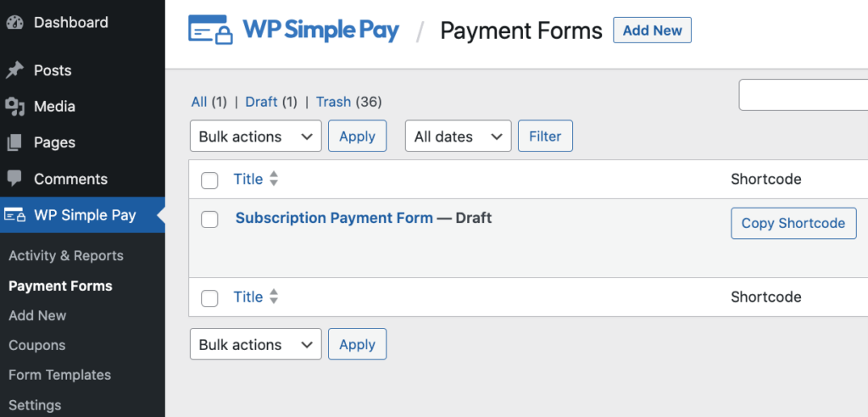The image size is (868, 417).
Task: Click the Comments speech bubble icon
Action: (14, 179)
